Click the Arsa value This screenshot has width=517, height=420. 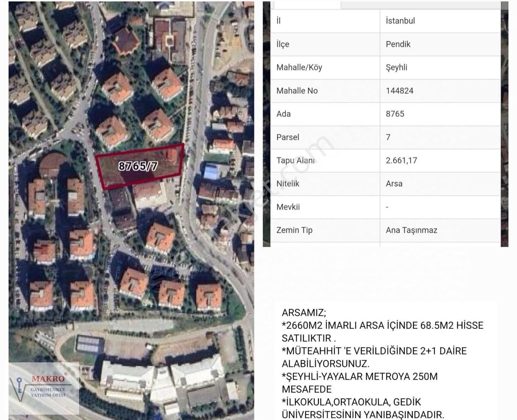(394, 184)
